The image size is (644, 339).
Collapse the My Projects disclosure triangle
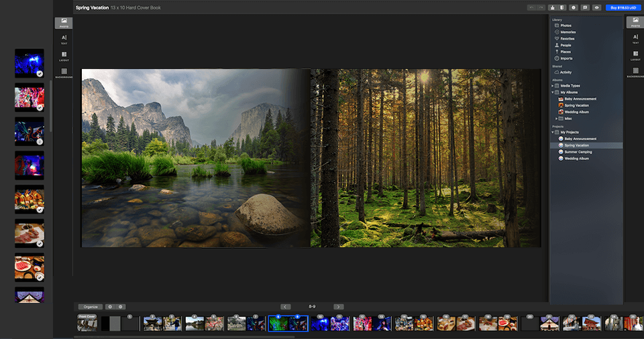(552, 132)
